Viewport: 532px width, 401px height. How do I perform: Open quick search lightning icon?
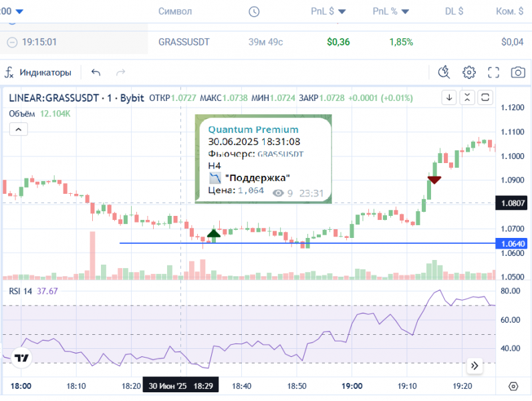click(x=444, y=72)
